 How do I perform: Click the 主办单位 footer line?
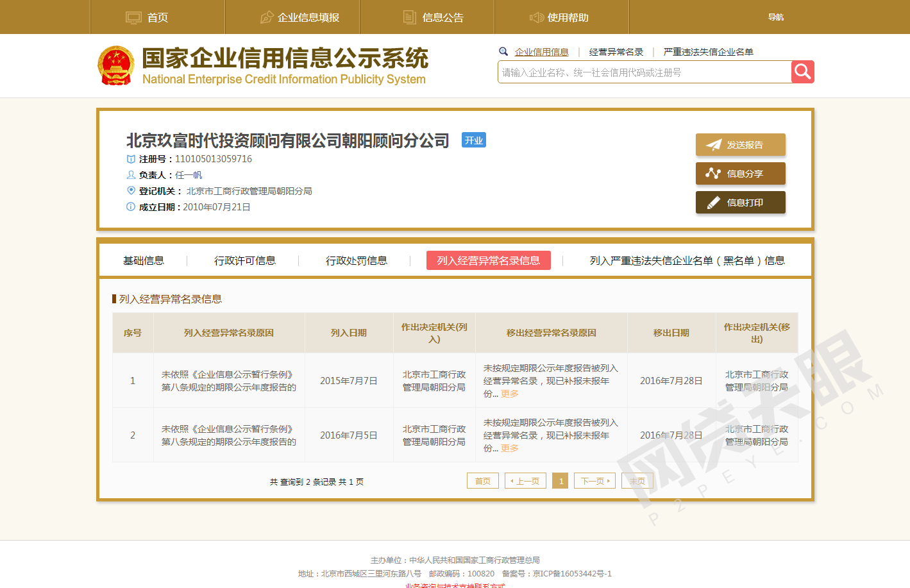(455, 560)
